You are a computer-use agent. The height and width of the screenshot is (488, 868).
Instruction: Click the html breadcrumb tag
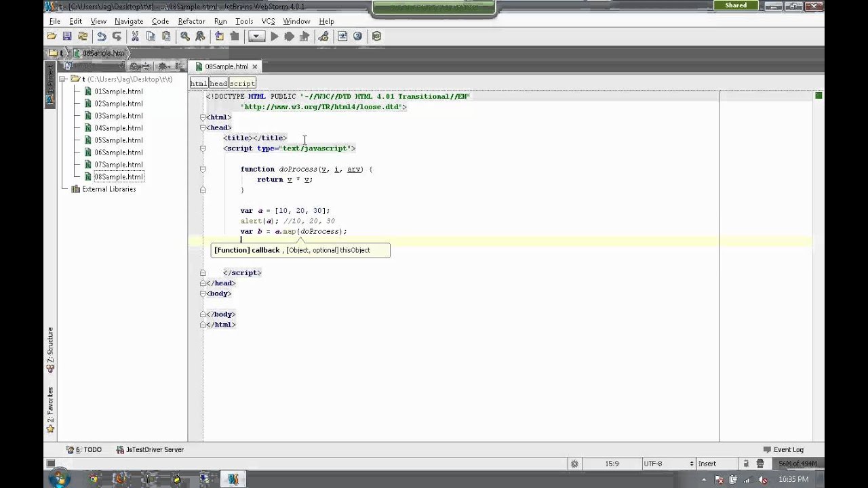pos(198,83)
